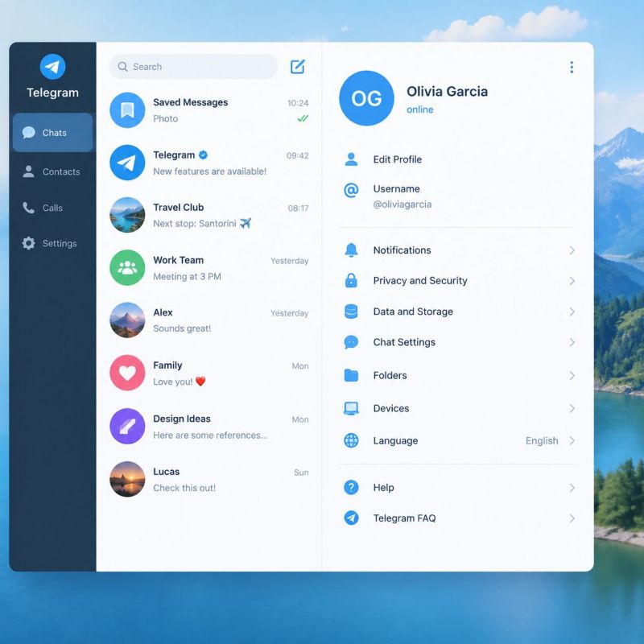Click the Saved Messages bookmark avatar
Image resolution: width=644 pixels, height=644 pixels.
click(127, 110)
